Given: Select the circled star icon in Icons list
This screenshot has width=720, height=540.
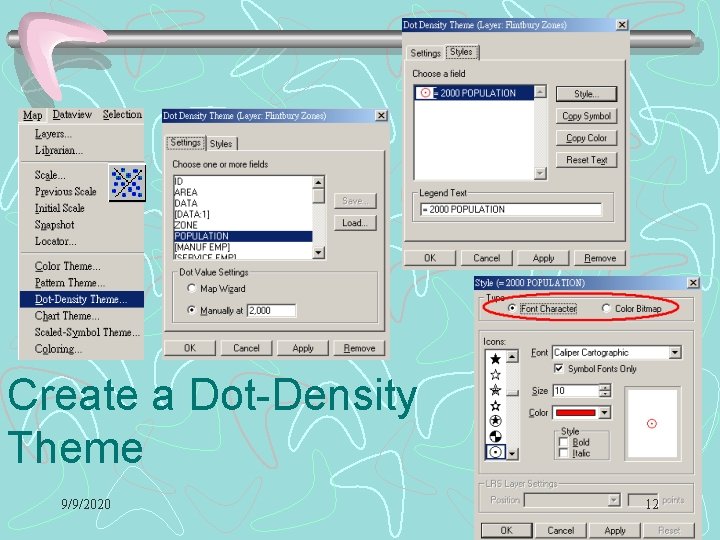Looking at the screenshot, I should 495,421.
